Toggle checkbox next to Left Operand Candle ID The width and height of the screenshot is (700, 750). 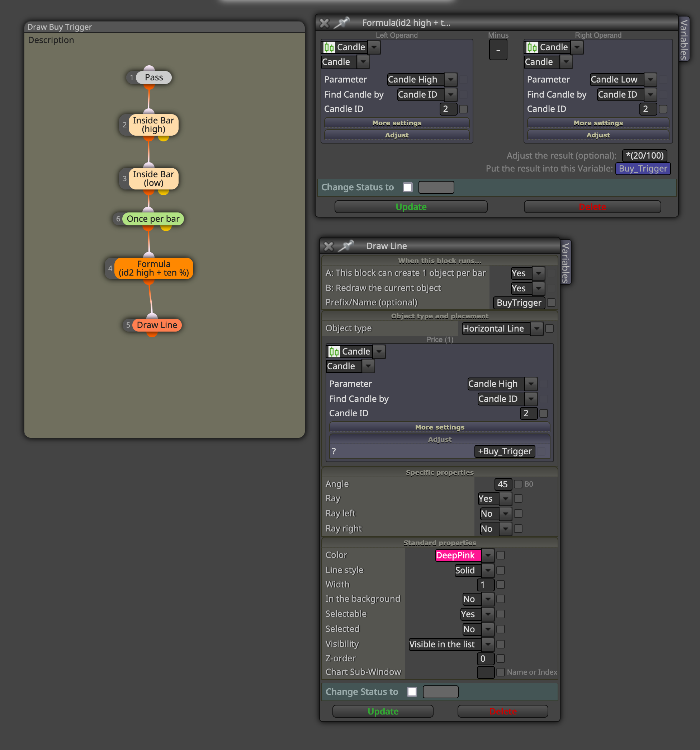click(463, 109)
